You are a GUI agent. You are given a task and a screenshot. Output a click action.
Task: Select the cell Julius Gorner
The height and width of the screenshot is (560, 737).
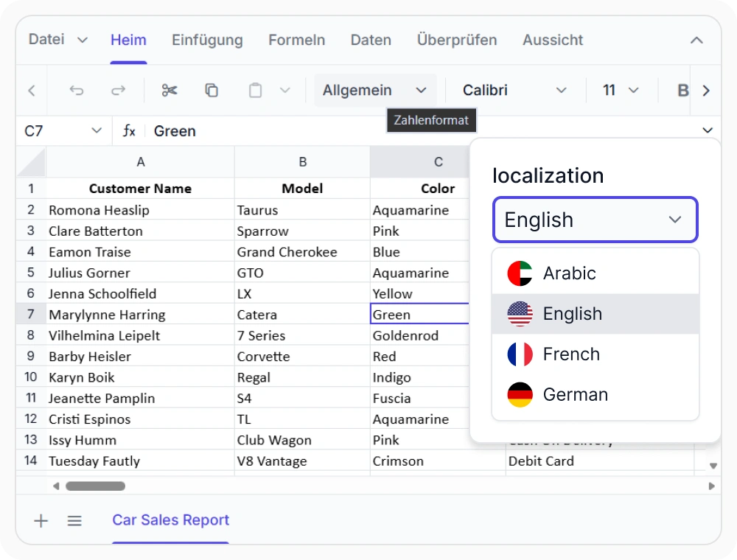pyautogui.click(x=140, y=273)
